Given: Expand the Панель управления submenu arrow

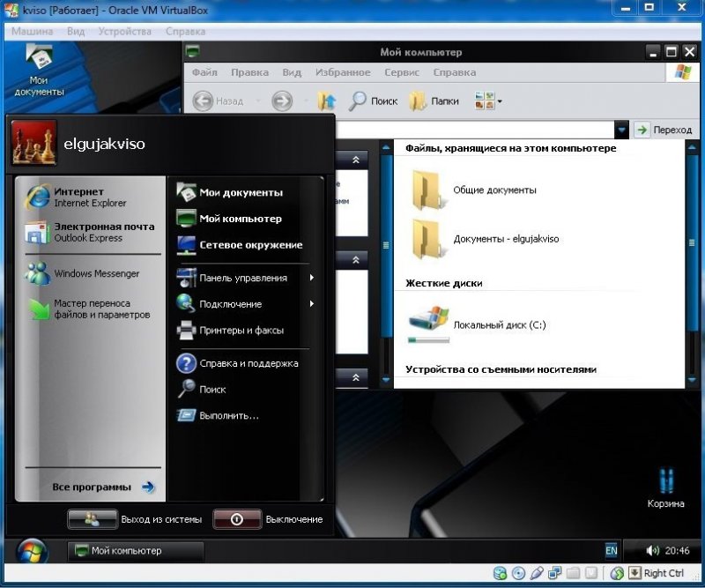Looking at the screenshot, I should click(x=312, y=278).
